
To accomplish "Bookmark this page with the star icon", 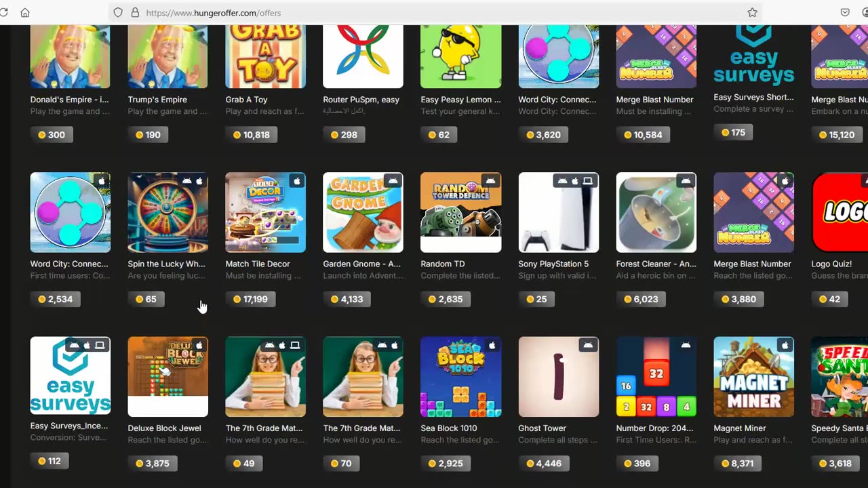I will coord(752,12).
